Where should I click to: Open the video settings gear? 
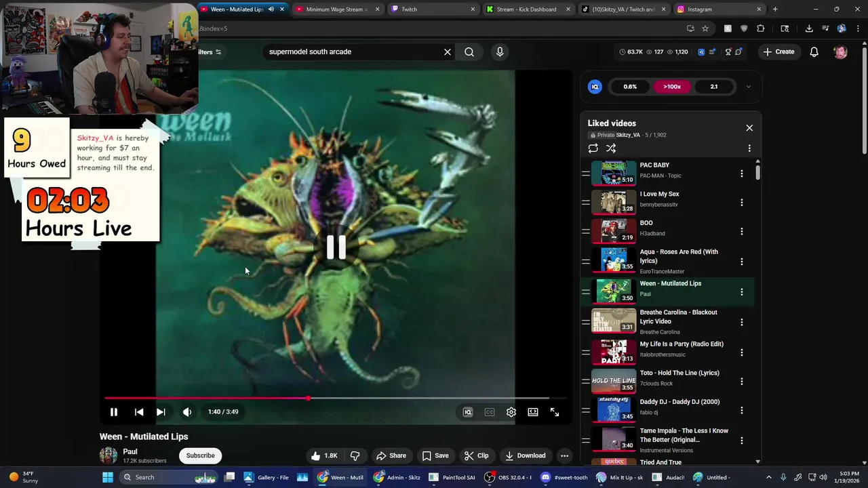coord(511,412)
